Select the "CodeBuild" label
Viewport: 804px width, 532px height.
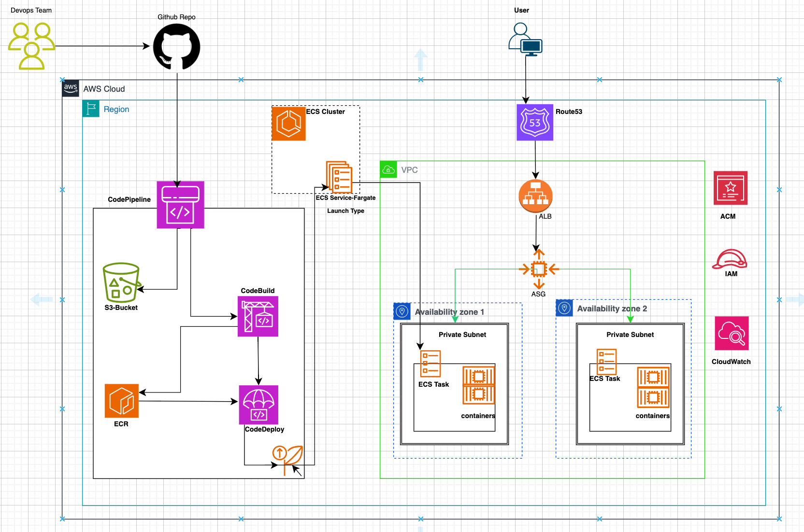click(258, 291)
